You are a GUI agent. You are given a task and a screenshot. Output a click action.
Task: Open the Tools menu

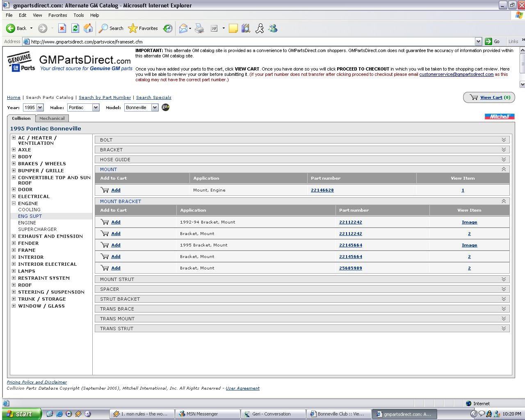coord(79,15)
